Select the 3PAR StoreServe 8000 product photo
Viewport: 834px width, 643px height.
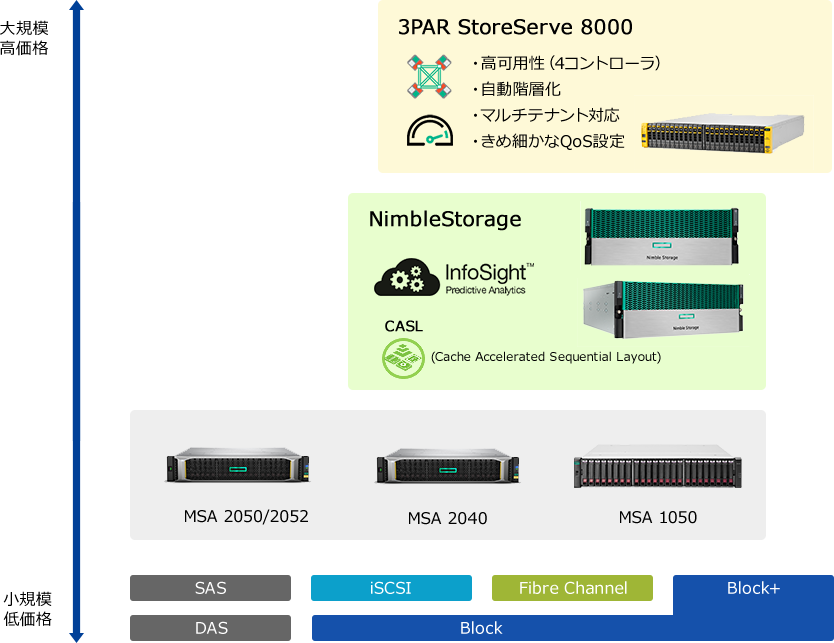point(722,132)
